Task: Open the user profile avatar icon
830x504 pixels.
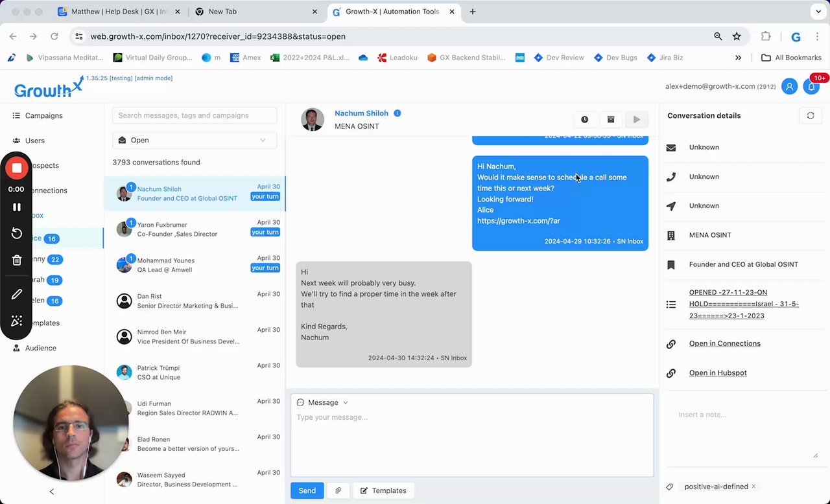Action: (789, 86)
